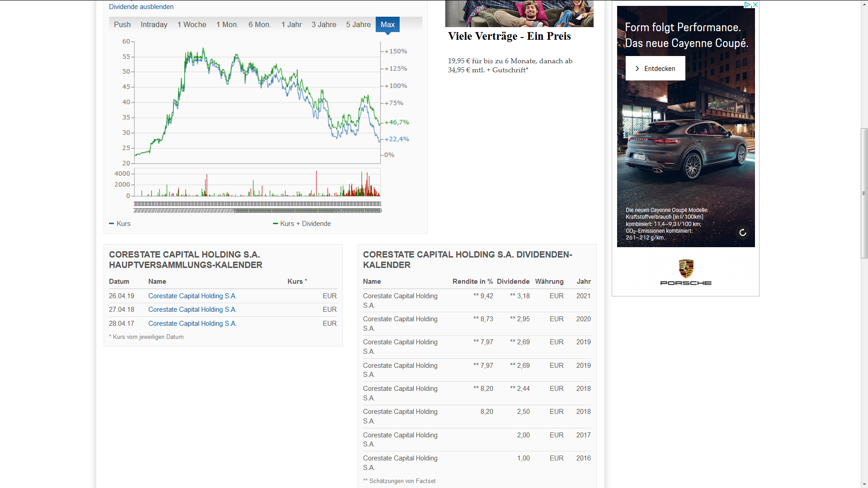Switch chart to 1 Jahr range

point(291,24)
